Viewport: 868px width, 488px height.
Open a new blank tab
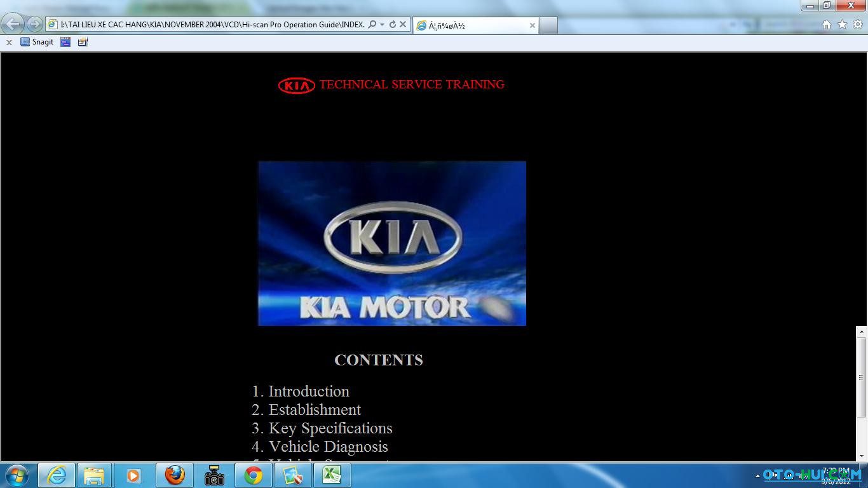[548, 25]
